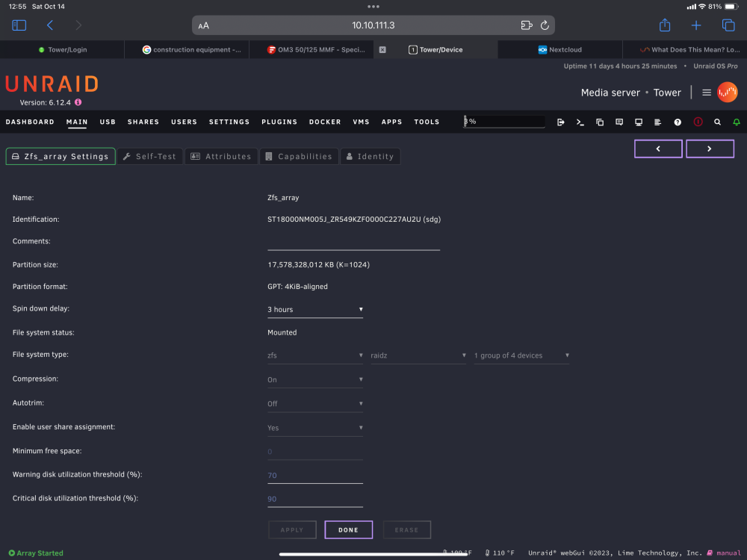The width and height of the screenshot is (747, 560).
Task: Edit the Critical disk utilization threshold field
Action: (x=315, y=499)
